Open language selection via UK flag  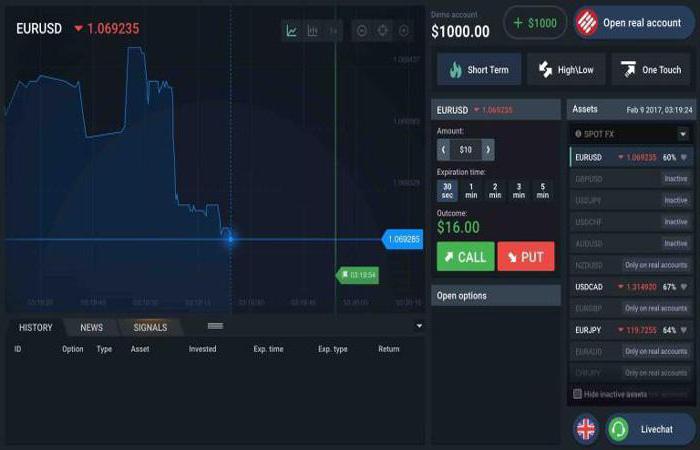[x=586, y=429]
